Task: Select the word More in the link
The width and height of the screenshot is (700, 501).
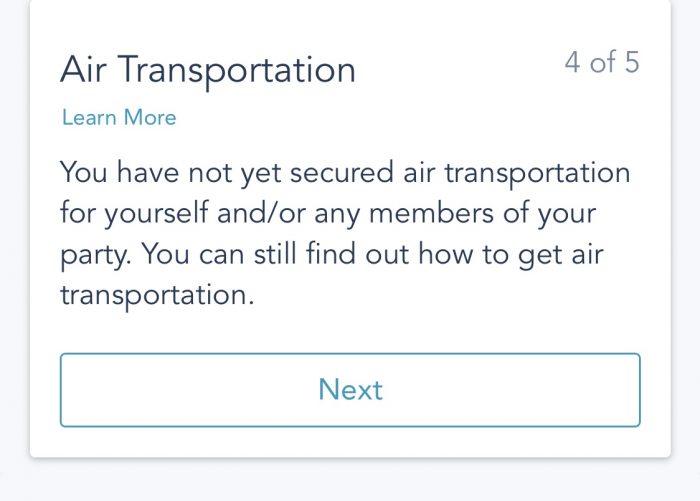Action: click(150, 118)
